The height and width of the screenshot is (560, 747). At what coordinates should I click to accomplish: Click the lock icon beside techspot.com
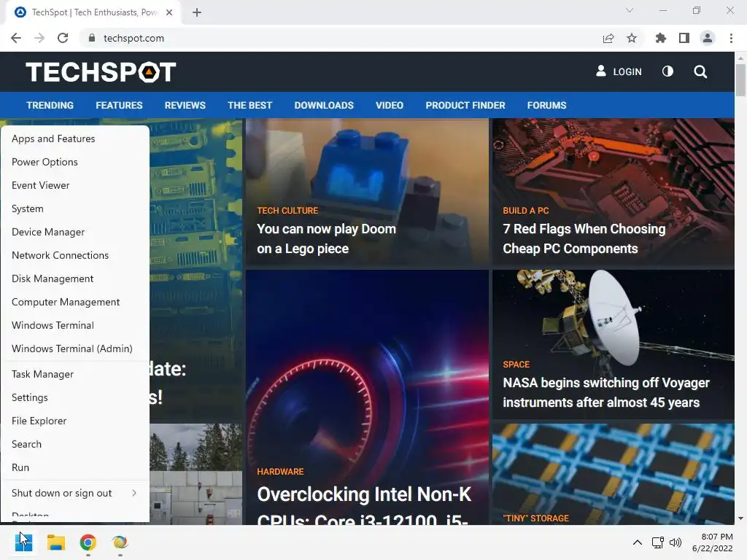click(x=92, y=38)
